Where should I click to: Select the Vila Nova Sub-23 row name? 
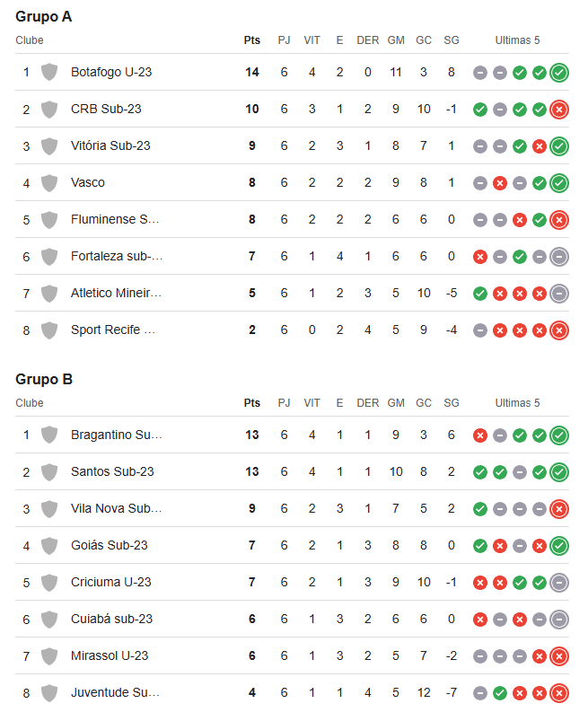[x=117, y=508]
